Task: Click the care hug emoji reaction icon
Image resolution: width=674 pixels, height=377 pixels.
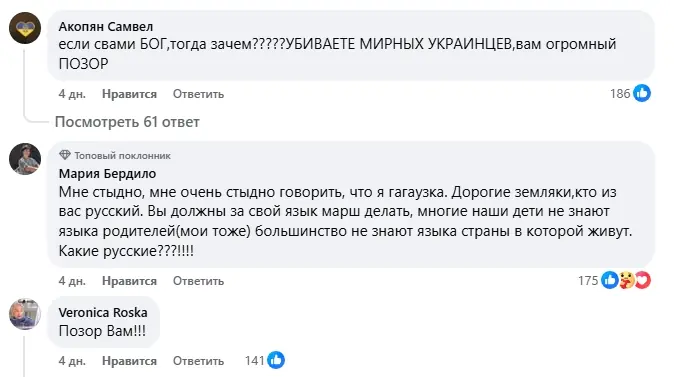Action: tap(626, 280)
